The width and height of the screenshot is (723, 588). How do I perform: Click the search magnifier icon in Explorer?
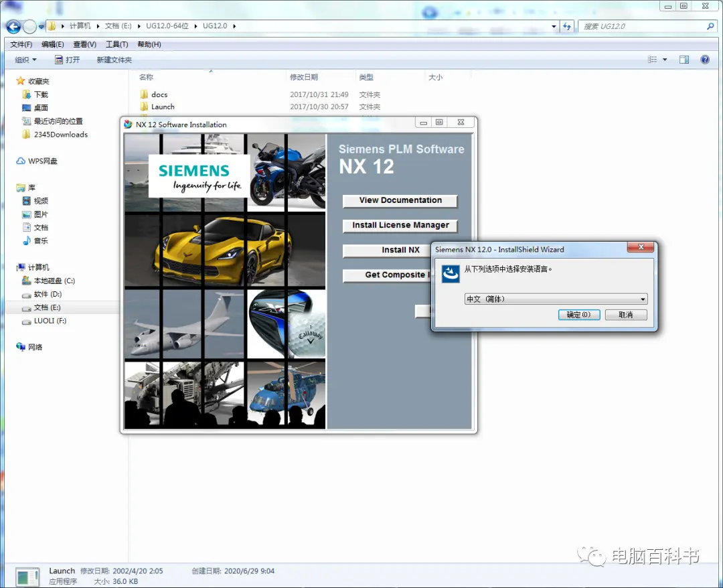click(710, 26)
